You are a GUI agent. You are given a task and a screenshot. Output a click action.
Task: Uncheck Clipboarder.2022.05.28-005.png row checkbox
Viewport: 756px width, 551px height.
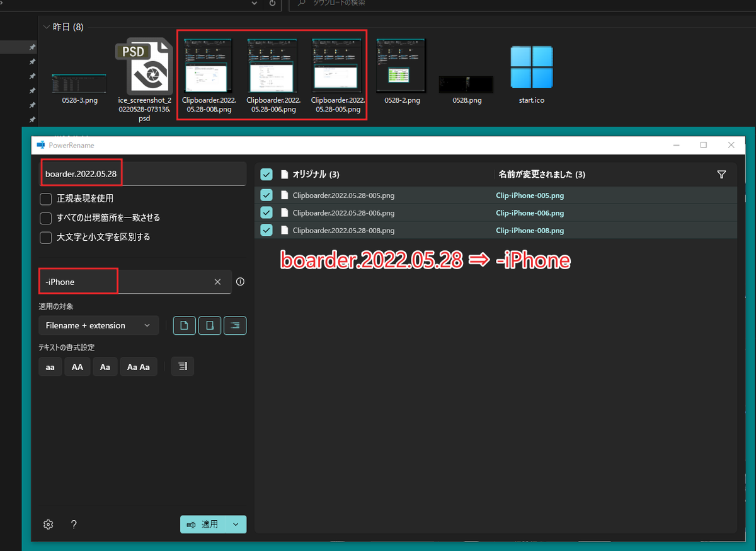click(266, 195)
